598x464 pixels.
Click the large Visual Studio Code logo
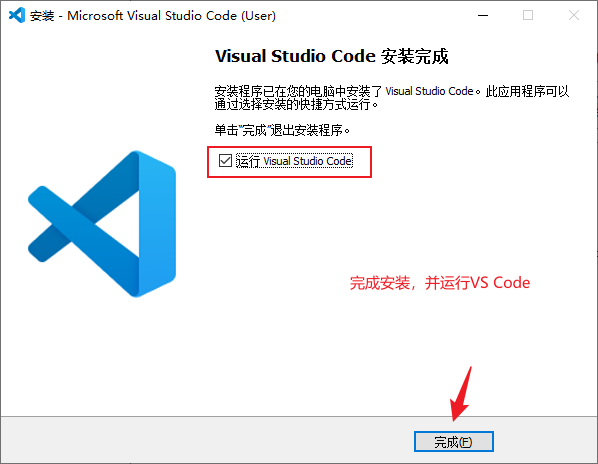102,223
